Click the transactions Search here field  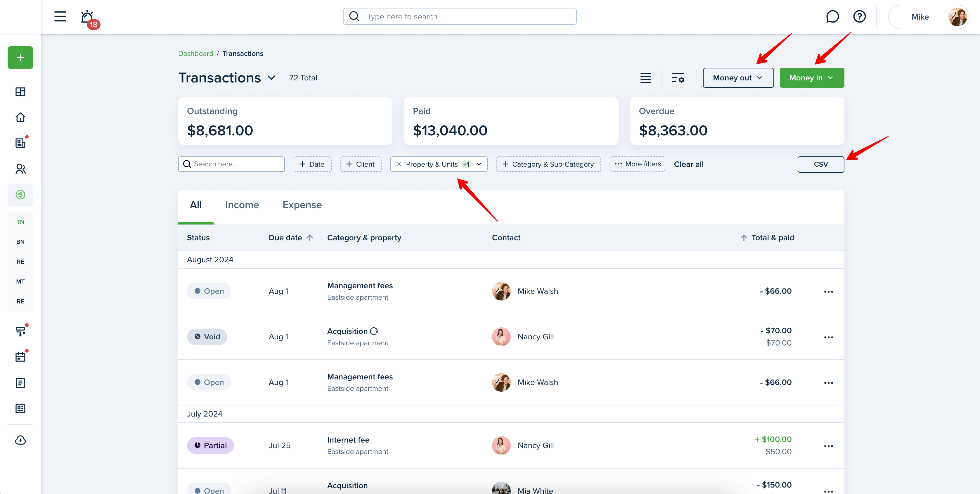[231, 164]
